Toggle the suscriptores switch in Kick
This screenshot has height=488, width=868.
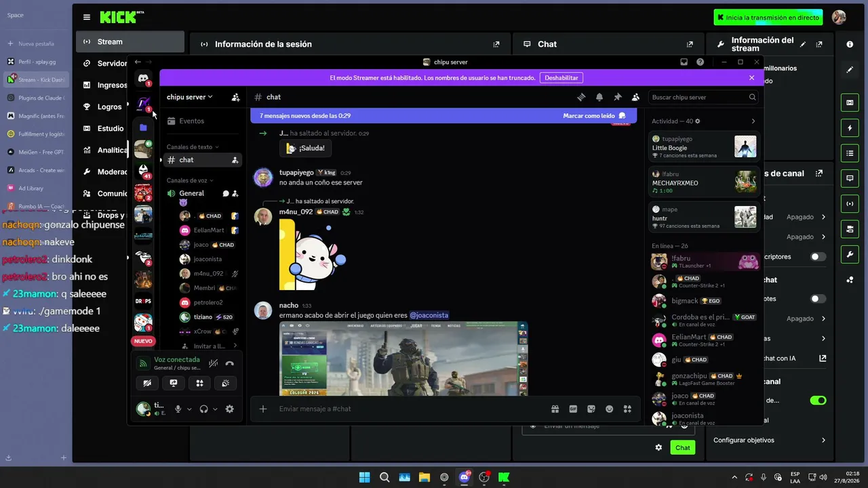pyautogui.click(x=818, y=257)
